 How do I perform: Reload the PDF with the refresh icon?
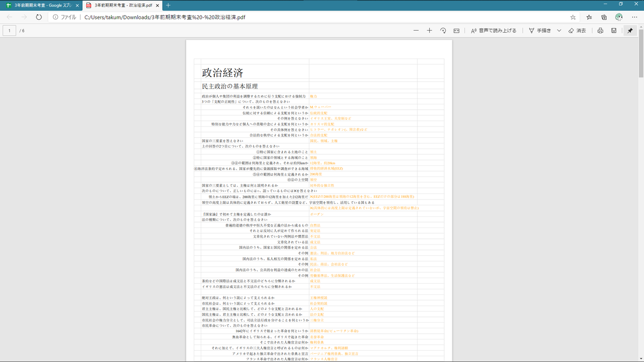click(39, 17)
